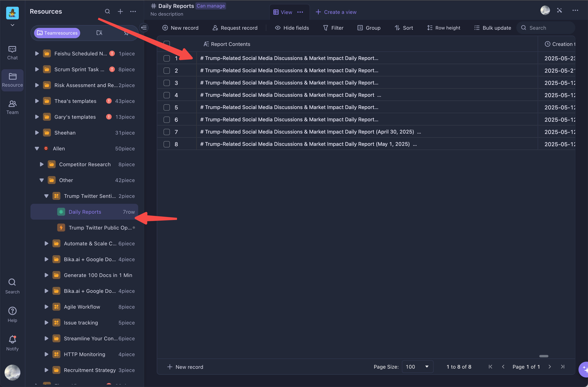Add a new resource with plus icon
Viewport: 588px width, 387px height.
[120, 11]
